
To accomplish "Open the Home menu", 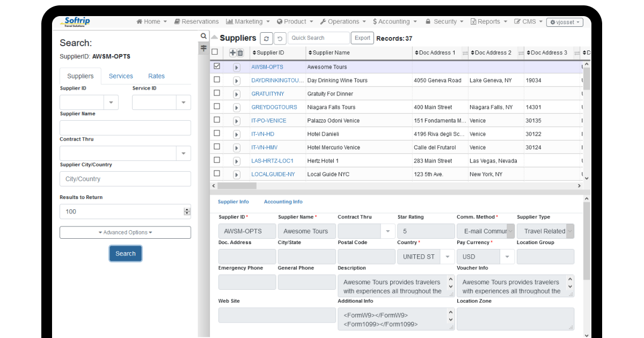I will 151,21.
